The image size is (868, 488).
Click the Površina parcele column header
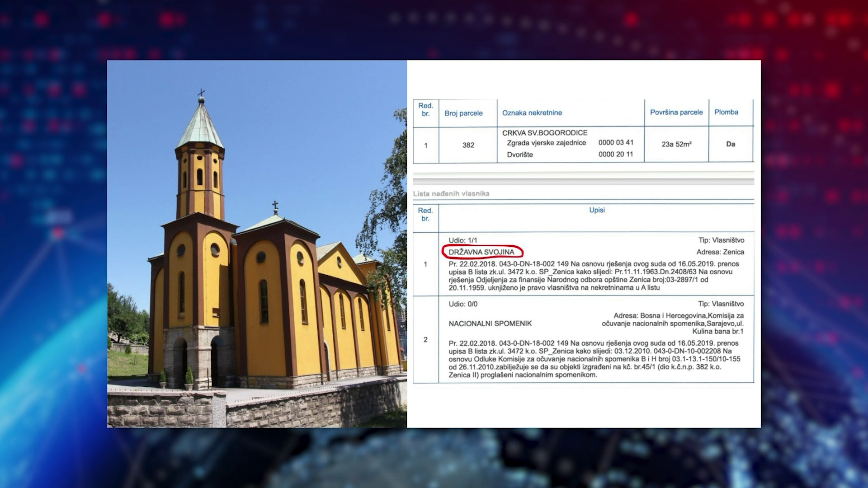point(676,112)
